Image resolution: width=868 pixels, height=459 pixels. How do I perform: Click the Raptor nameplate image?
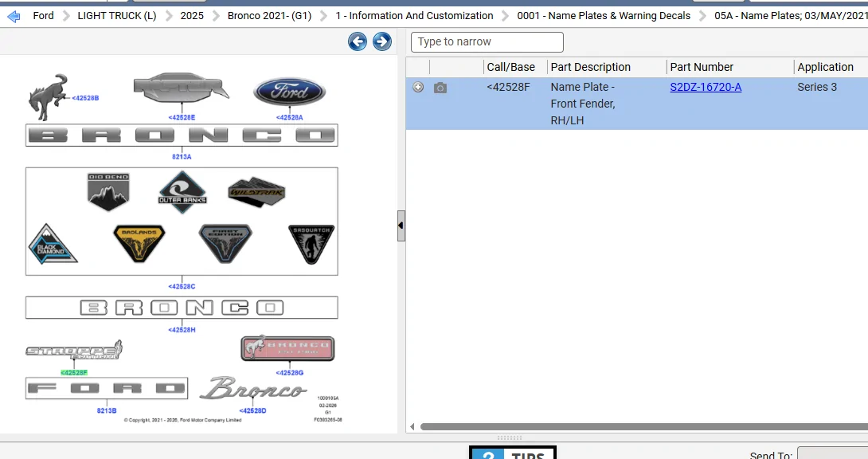pos(182,87)
